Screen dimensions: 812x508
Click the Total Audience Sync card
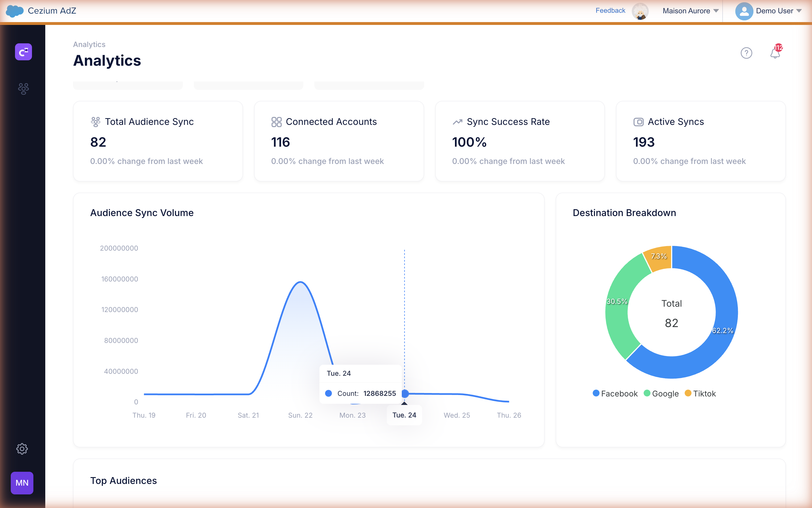(x=158, y=141)
